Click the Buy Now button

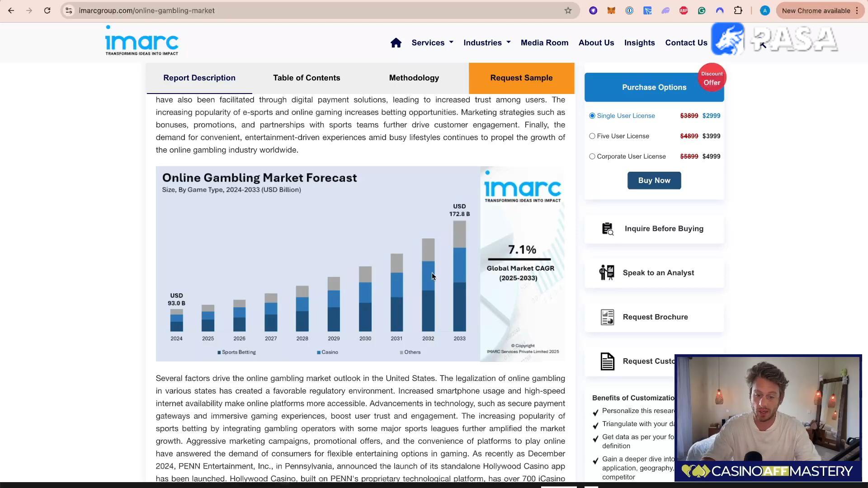coord(654,180)
